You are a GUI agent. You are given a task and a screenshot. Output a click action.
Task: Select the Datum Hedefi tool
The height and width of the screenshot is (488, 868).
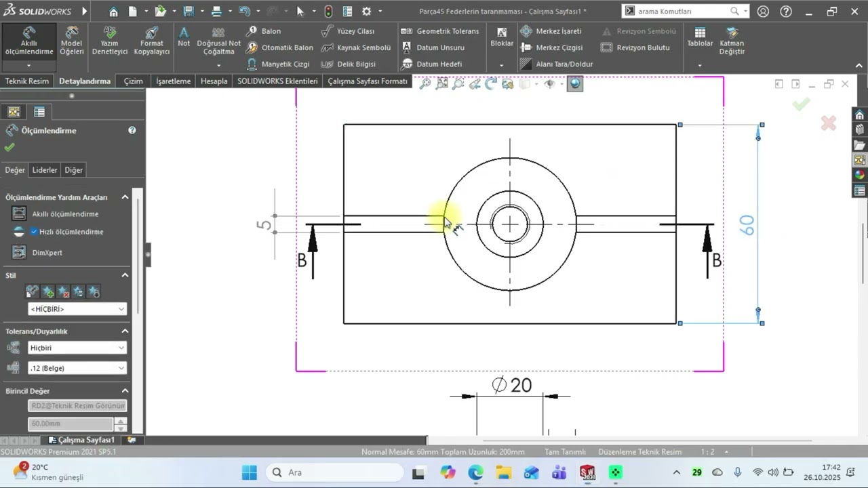(431, 64)
